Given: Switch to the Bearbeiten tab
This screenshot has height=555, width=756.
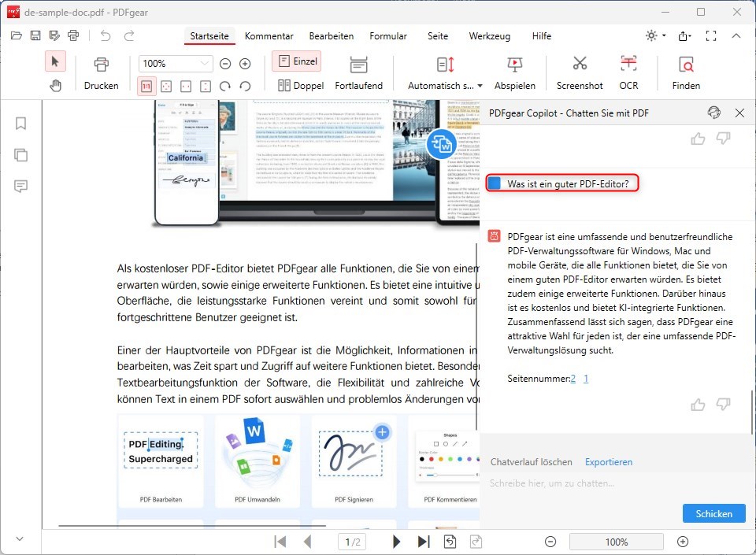Looking at the screenshot, I should pyautogui.click(x=332, y=36).
